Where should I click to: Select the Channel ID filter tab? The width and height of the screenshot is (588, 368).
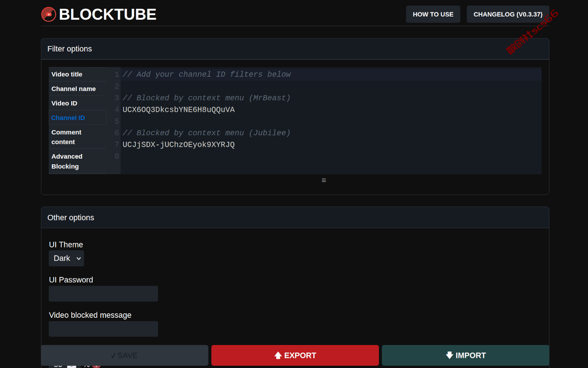pos(78,118)
